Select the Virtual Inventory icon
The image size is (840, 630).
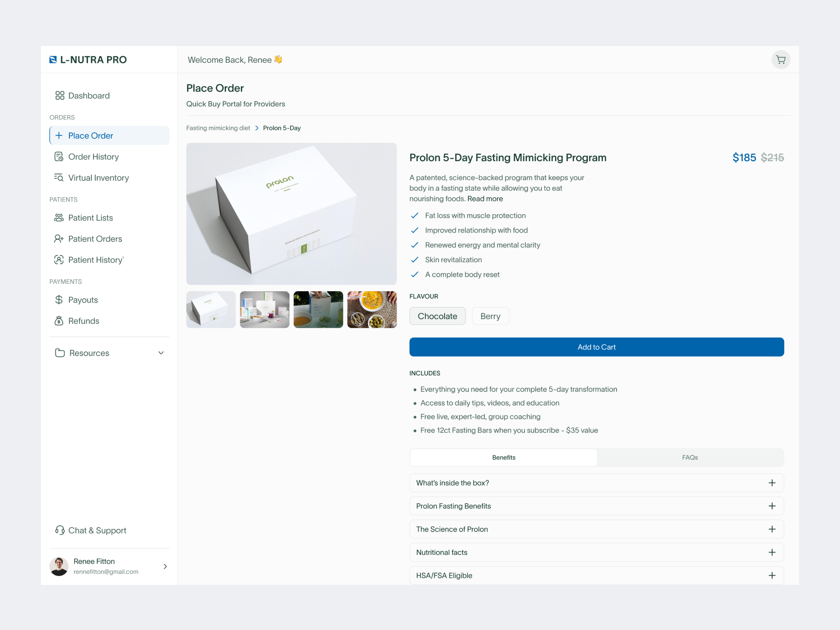(x=59, y=178)
